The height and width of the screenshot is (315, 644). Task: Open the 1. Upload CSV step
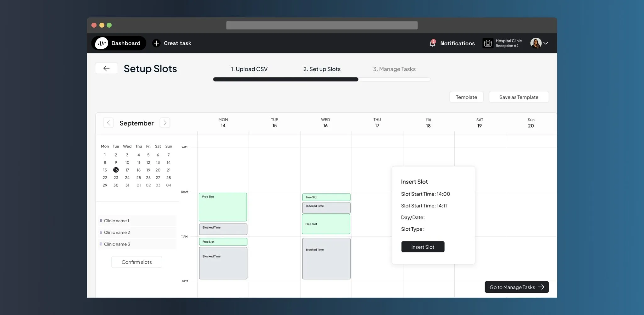[x=249, y=69]
